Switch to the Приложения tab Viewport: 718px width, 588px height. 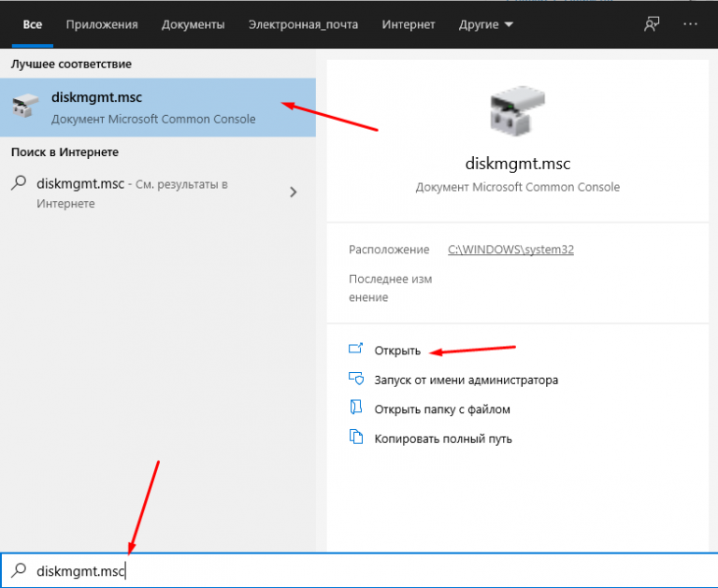point(102,24)
